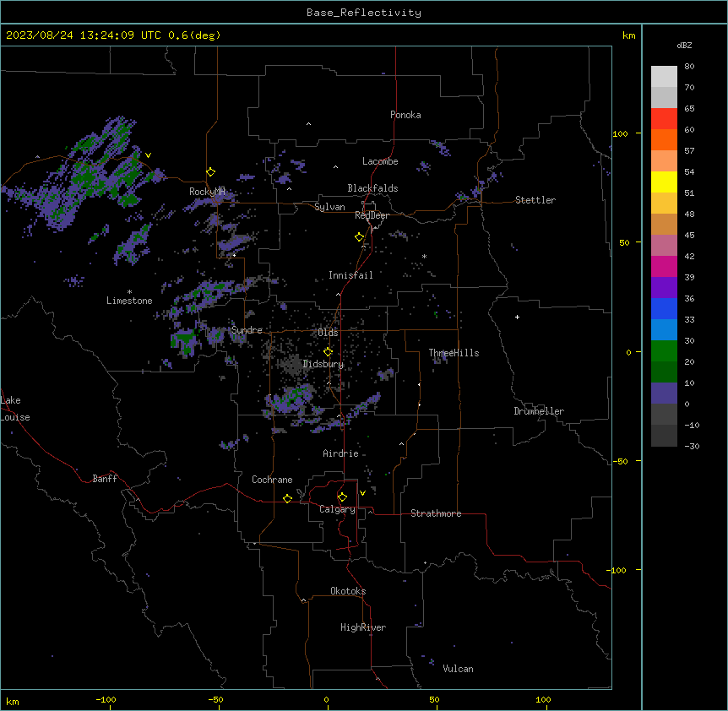The height and width of the screenshot is (711, 728).
Task: Click the yellow diamond marker south of RedDeer
Action: pyautogui.click(x=360, y=237)
